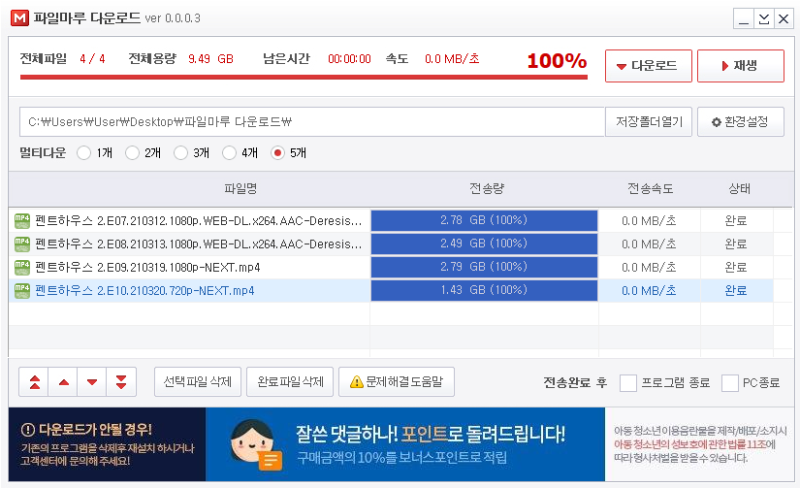Open the save folder with 저장폴더열기
Viewport: 800px width, 488px height.
648,122
